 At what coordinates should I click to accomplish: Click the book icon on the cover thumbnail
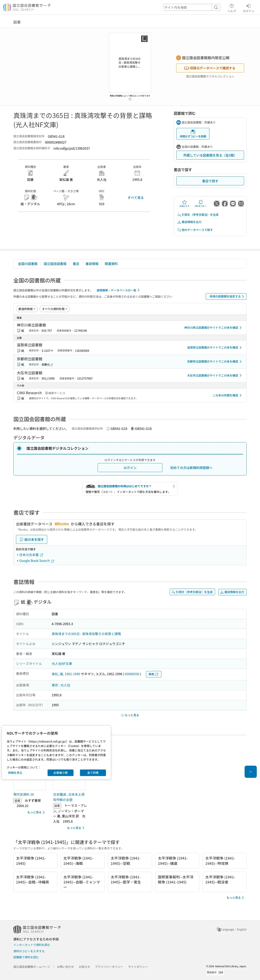click(x=144, y=39)
